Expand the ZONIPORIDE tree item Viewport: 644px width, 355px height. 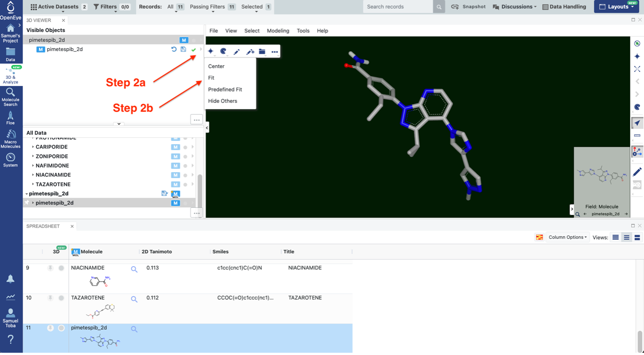click(33, 156)
